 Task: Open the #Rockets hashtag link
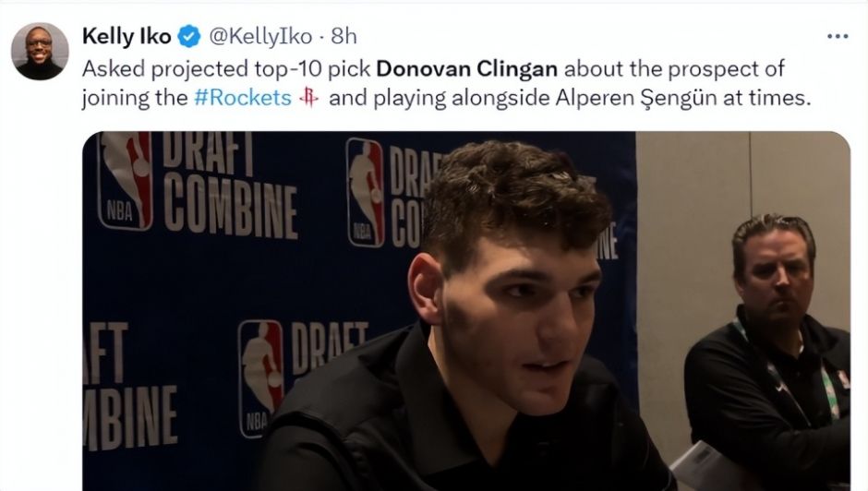click(x=243, y=98)
